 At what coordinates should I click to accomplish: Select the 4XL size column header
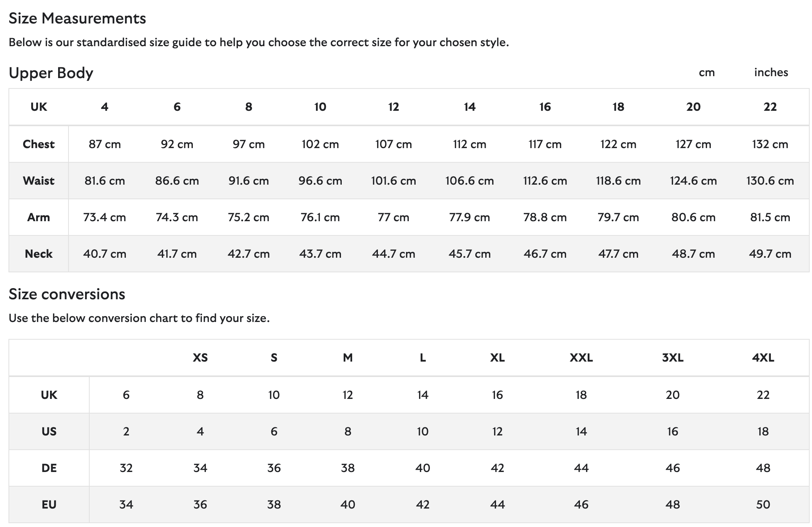(763, 358)
